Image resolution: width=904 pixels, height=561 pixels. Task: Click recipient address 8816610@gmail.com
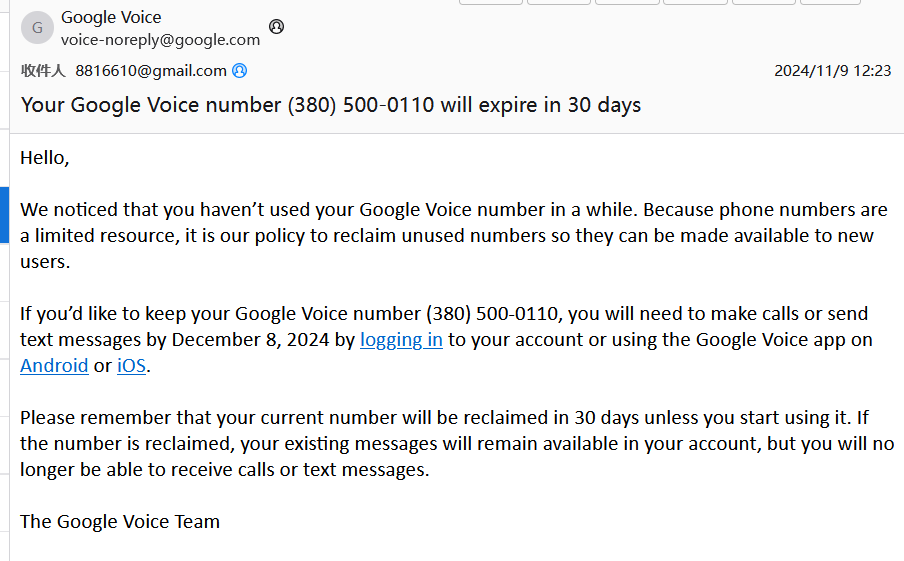pyautogui.click(x=151, y=70)
